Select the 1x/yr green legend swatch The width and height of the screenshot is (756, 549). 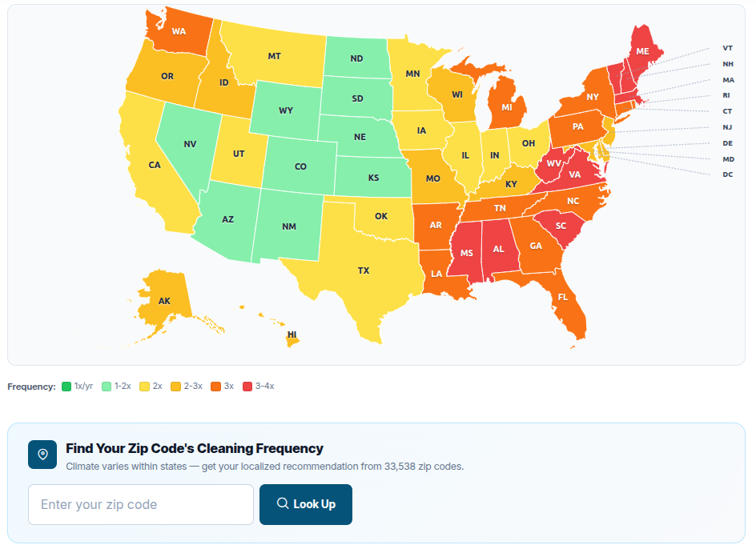click(x=66, y=387)
